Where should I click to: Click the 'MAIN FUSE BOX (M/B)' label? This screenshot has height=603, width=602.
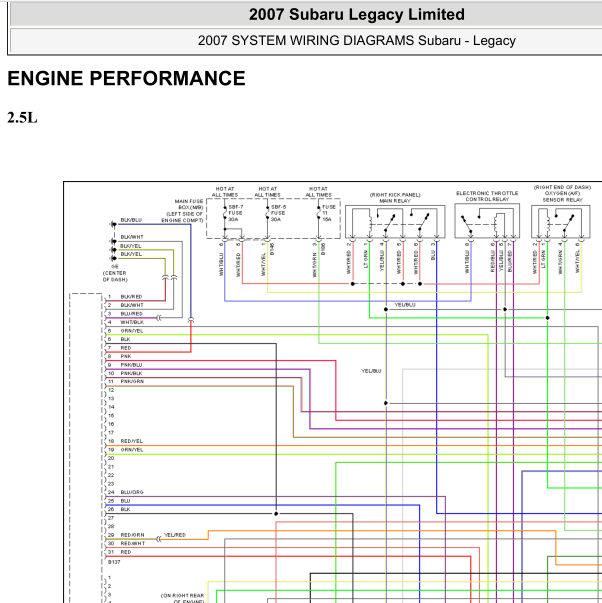188,204
